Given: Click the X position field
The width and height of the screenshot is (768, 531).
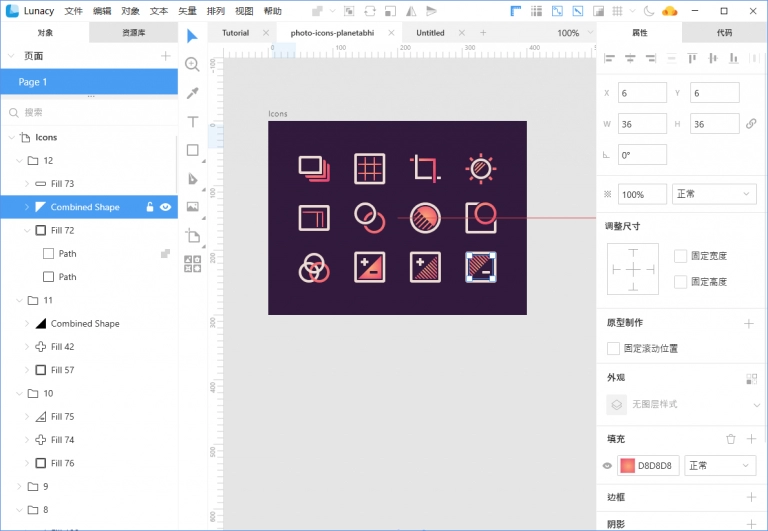Looking at the screenshot, I should (x=642, y=93).
